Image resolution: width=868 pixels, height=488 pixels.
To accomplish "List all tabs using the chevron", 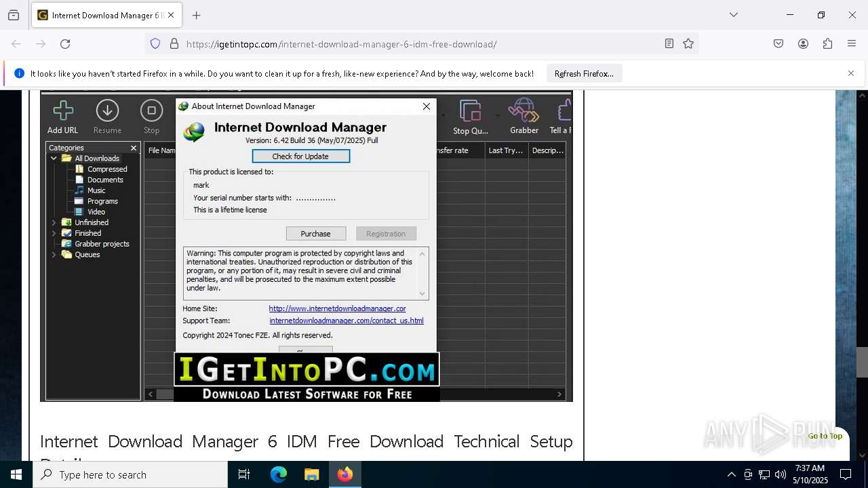I will [733, 15].
